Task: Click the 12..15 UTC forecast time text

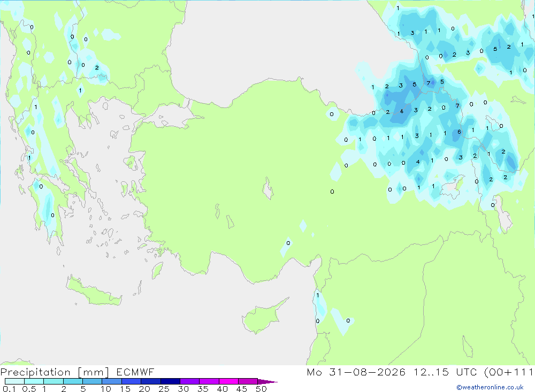Action: [445, 372]
